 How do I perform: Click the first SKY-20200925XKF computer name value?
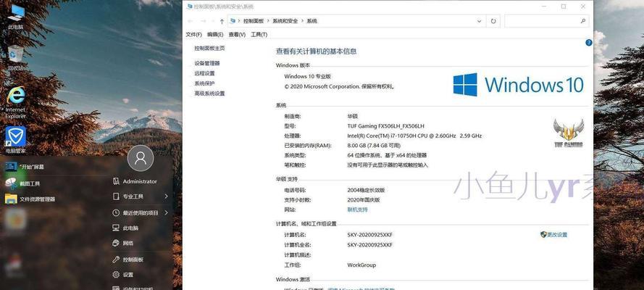pyautogui.click(x=370, y=235)
